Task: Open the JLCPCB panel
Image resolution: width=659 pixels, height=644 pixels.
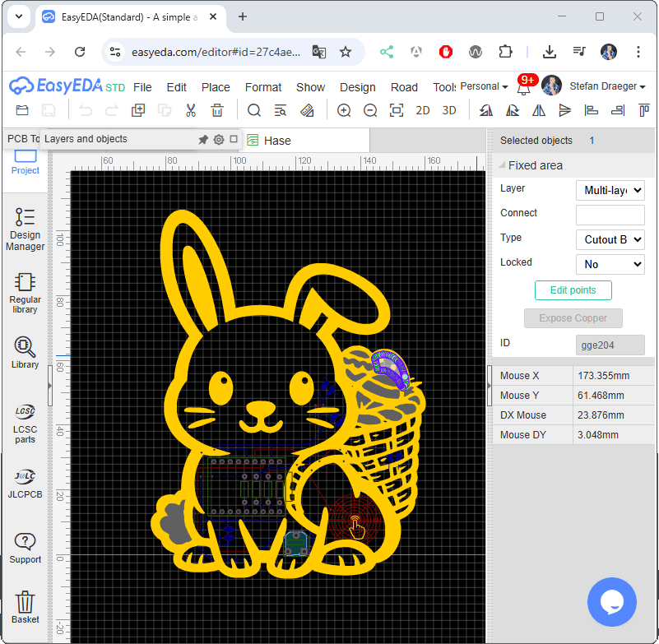Action: tap(25, 484)
